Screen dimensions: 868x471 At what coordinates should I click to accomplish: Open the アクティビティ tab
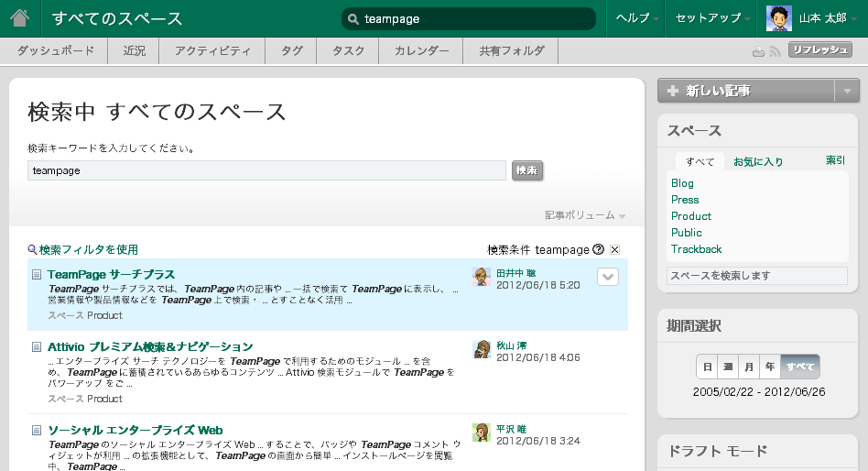(212, 51)
